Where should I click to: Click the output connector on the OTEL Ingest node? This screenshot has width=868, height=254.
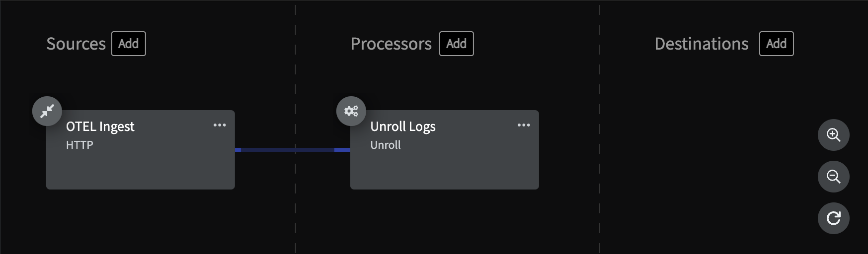[x=238, y=149]
